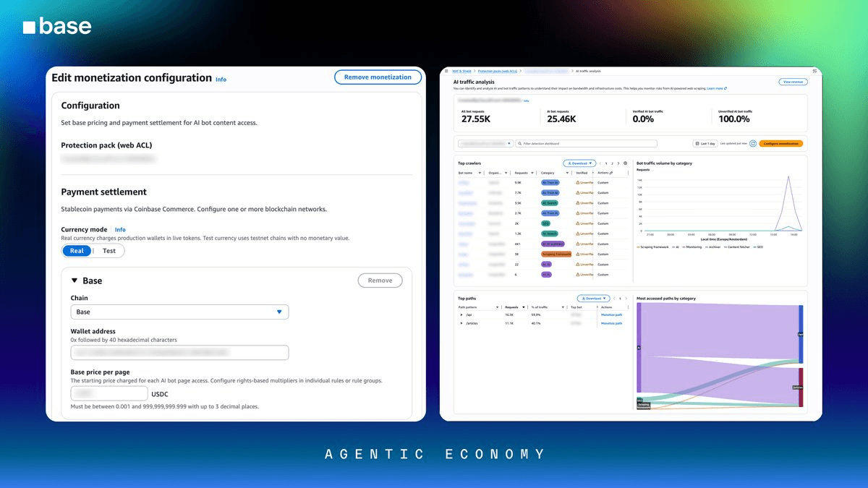868x488 pixels.
Task: Click the external-link icon after Learn more
Action: click(726, 88)
